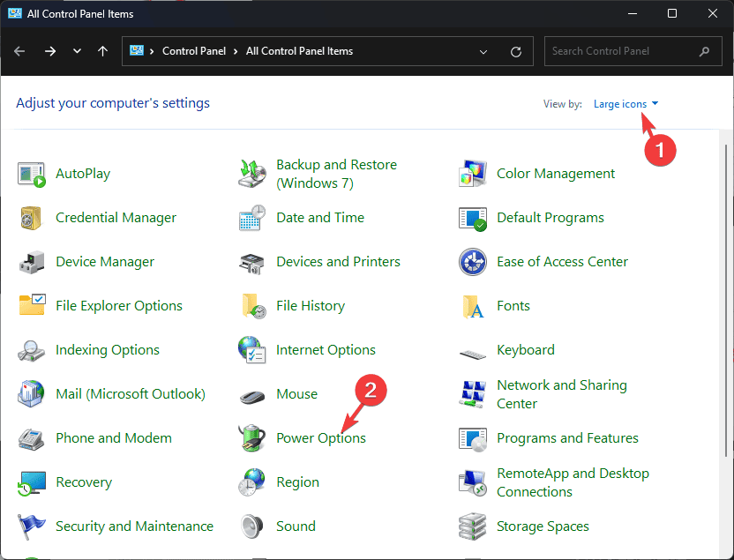The height and width of the screenshot is (560, 734).
Task: Expand the address bar history chevron
Action: (x=483, y=51)
